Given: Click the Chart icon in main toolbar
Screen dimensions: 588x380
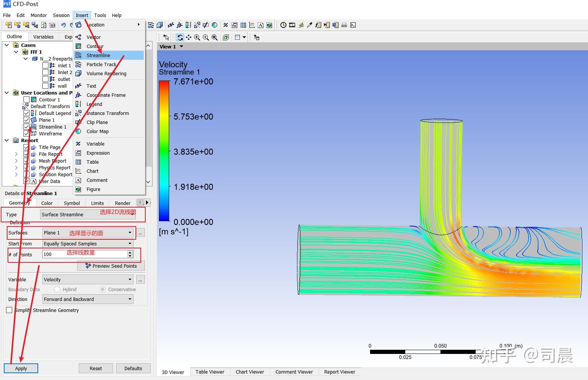Looking at the screenshot, I should (252, 25).
